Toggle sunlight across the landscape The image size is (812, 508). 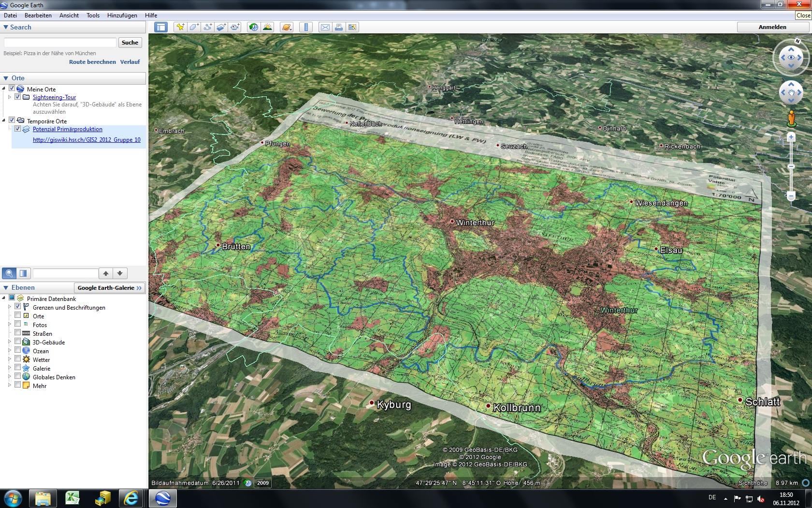click(x=267, y=27)
